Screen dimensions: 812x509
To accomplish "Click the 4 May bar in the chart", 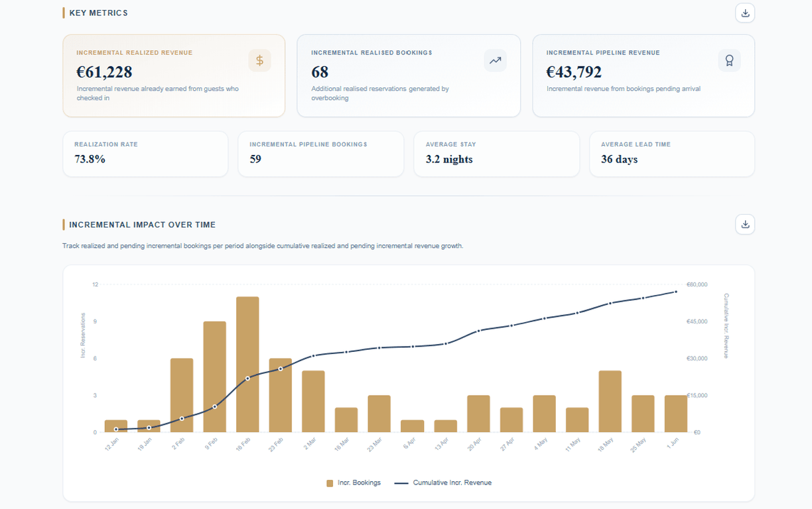I will click(544, 414).
